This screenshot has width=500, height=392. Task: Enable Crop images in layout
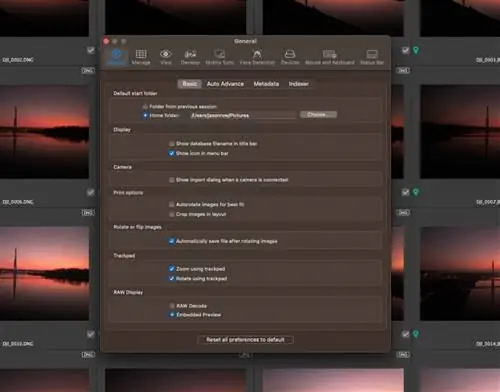172,214
